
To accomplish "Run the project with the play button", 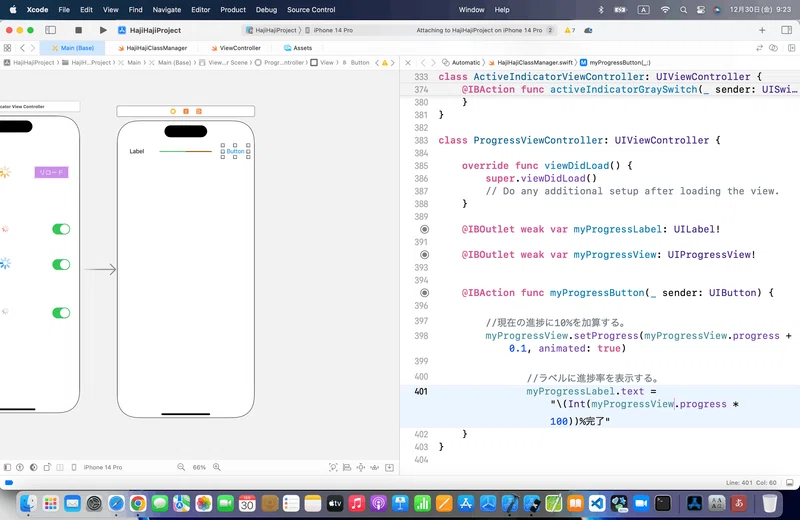I will tap(103, 30).
